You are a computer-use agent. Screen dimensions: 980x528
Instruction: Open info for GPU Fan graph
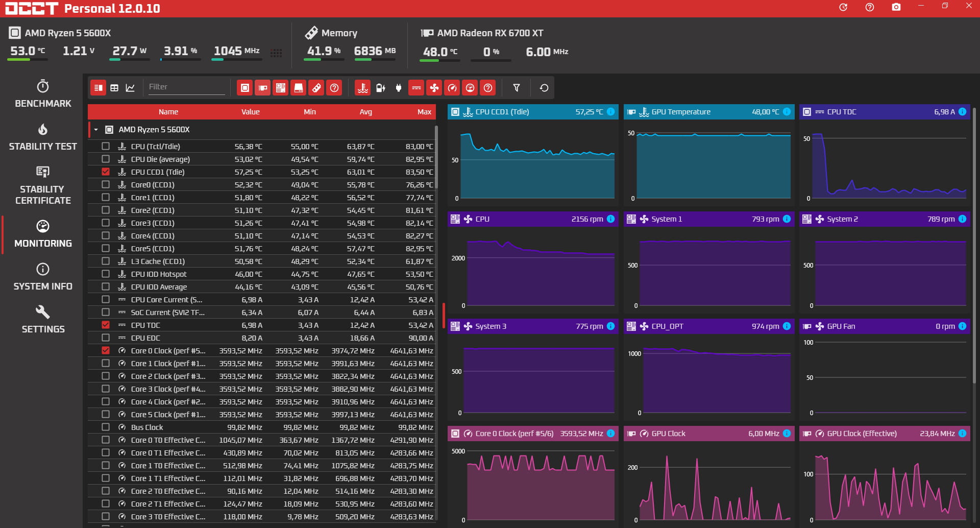point(962,326)
